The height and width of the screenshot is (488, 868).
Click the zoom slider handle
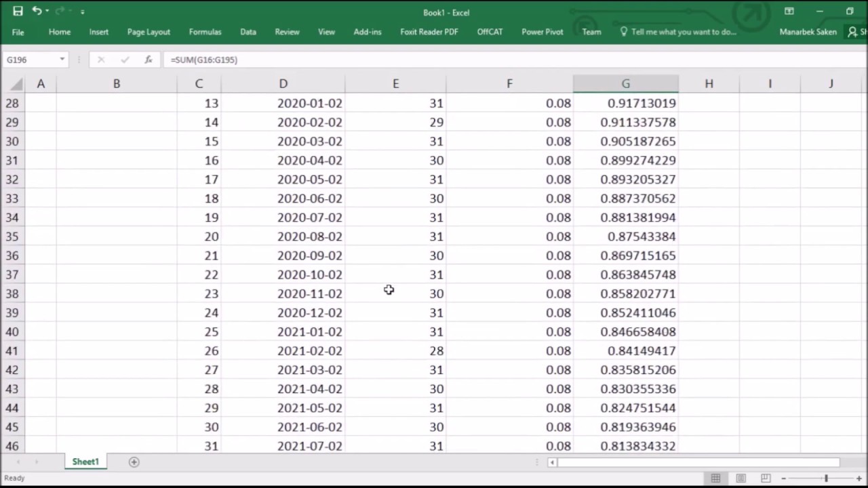(826, 479)
